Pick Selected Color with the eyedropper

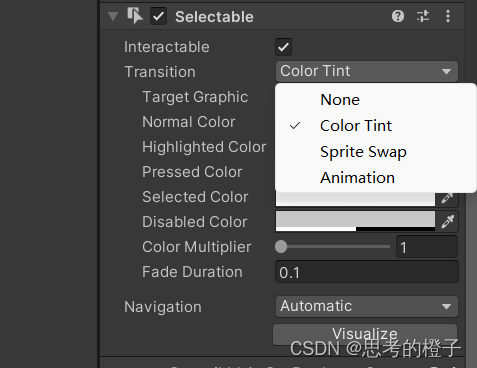click(447, 198)
